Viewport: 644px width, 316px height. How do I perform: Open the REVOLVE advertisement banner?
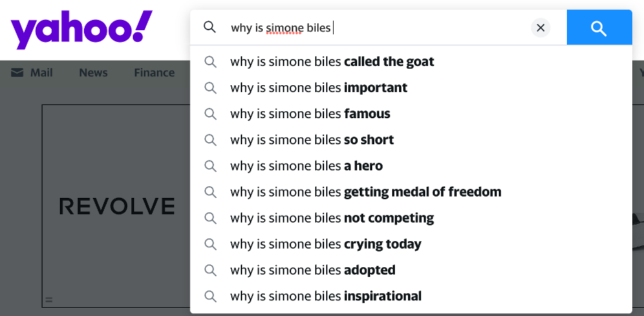click(x=116, y=205)
